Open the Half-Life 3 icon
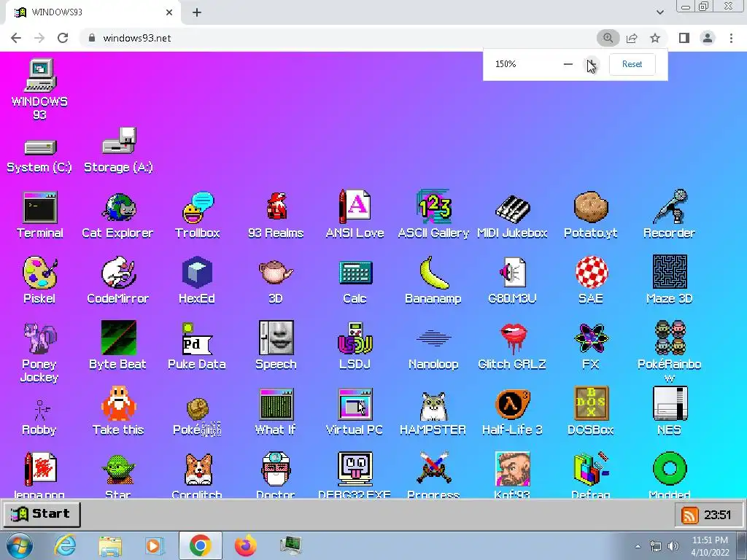Image resolution: width=747 pixels, height=560 pixels. (x=513, y=404)
